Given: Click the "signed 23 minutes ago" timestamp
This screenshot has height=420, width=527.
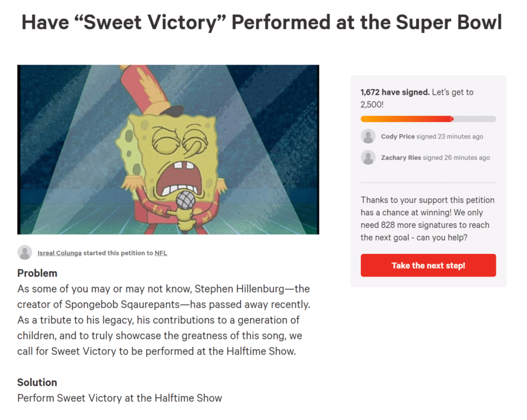Looking at the screenshot, I should tap(450, 137).
